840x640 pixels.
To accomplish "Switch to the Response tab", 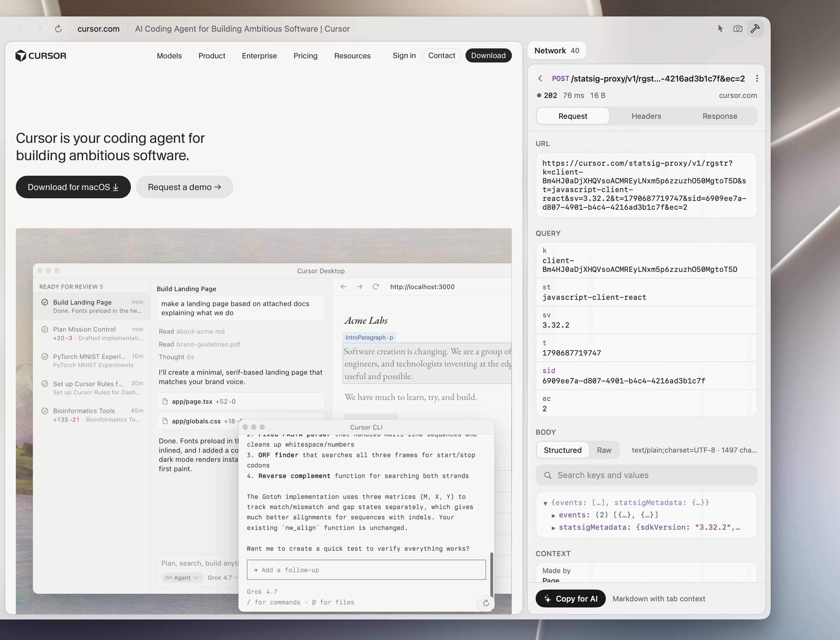I will [x=720, y=116].
